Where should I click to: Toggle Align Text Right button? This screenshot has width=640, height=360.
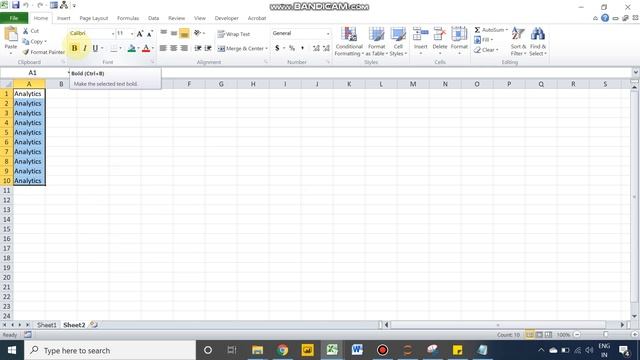(x=184, y=48)
